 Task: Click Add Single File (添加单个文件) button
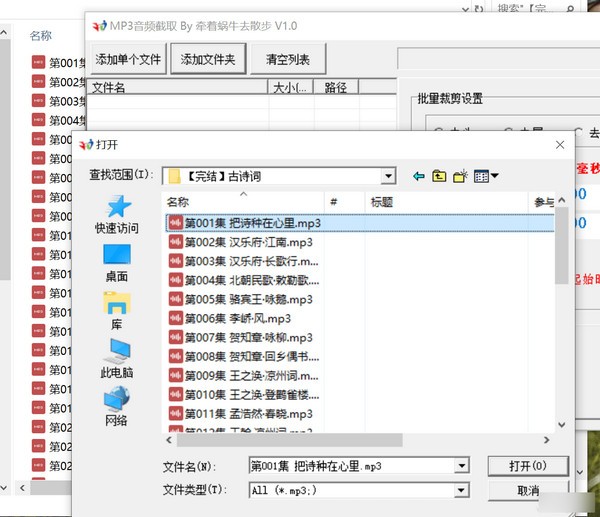128,59
